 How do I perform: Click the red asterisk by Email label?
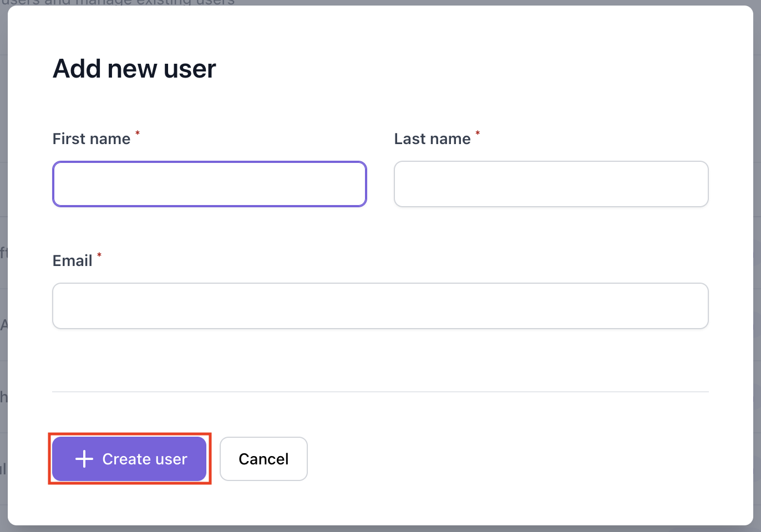click(x=99, y=255)
